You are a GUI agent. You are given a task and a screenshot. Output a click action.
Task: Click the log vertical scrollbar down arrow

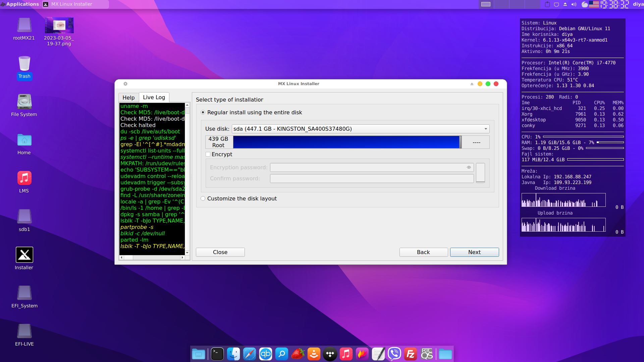click(187, 252)
